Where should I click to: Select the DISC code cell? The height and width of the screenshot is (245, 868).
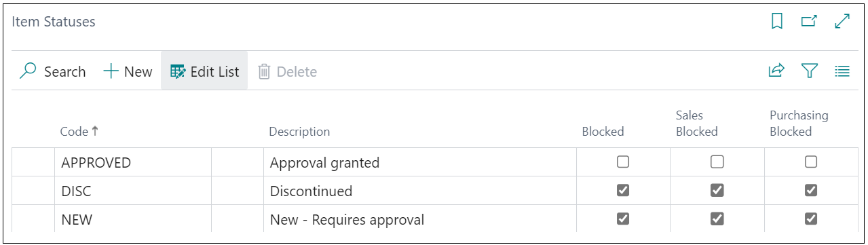tap(134, 191)
